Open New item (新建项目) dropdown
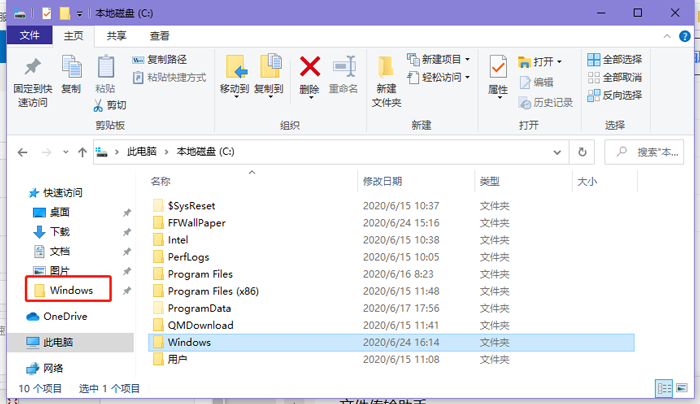This screenshot has width=700, height=404. (x=438, y=59)
